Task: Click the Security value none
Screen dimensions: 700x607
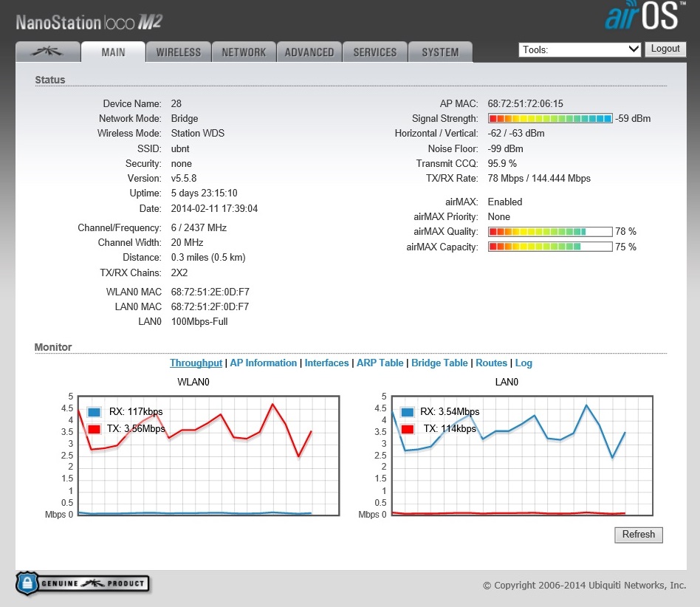Action: coord(182,164)
